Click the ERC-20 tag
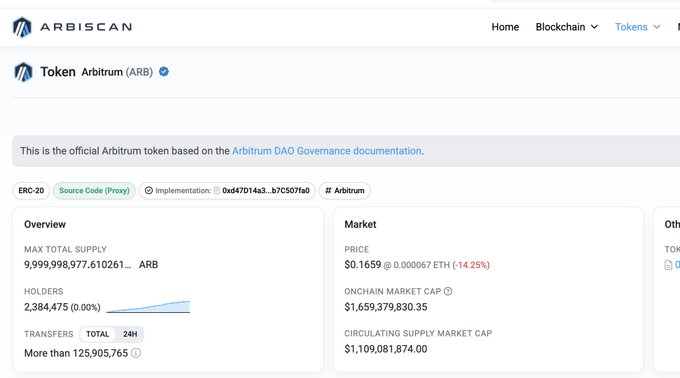The image size is (680, 378). click(x=31, y=191)
